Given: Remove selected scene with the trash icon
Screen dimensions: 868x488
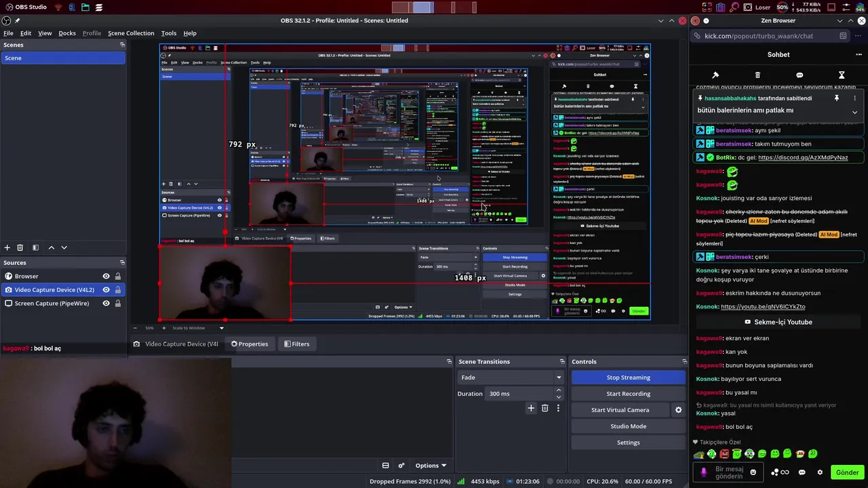Looking at the screenshot, I should [x=20, y=247].
